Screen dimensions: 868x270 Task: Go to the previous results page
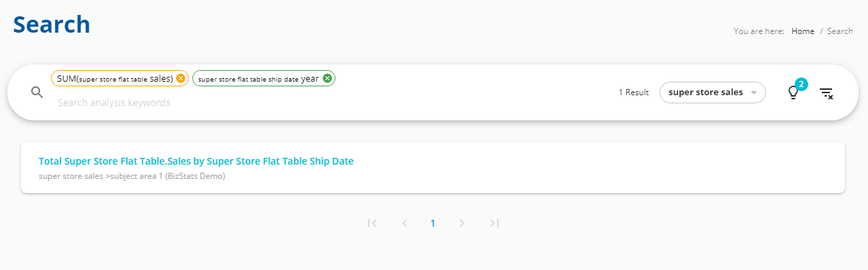pos(405,222)
